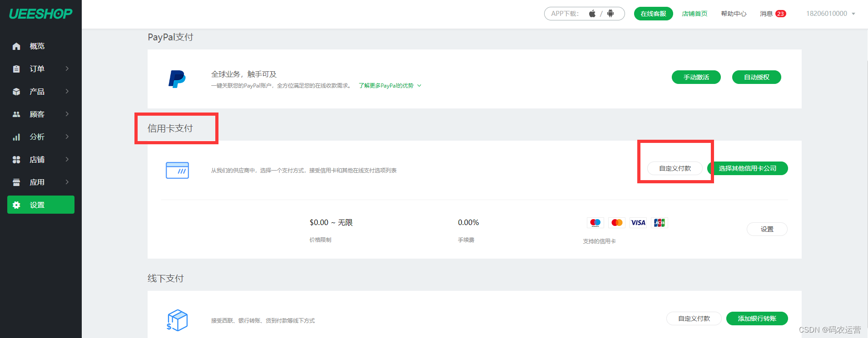868x338 pixels.
Task: Click the Mastercard logo
Action: click(x=617, y=223)
